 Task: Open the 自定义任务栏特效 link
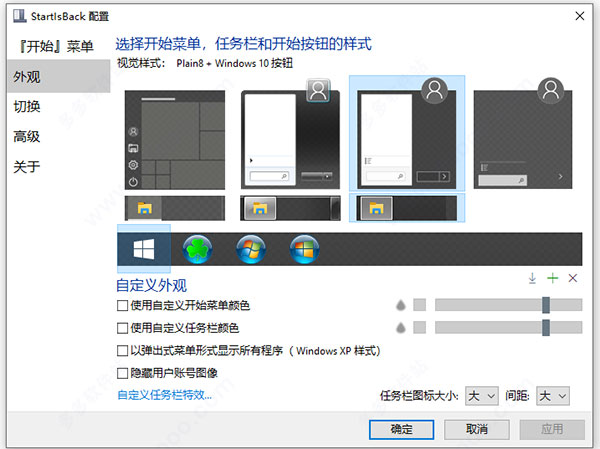(x=165, y=395)
